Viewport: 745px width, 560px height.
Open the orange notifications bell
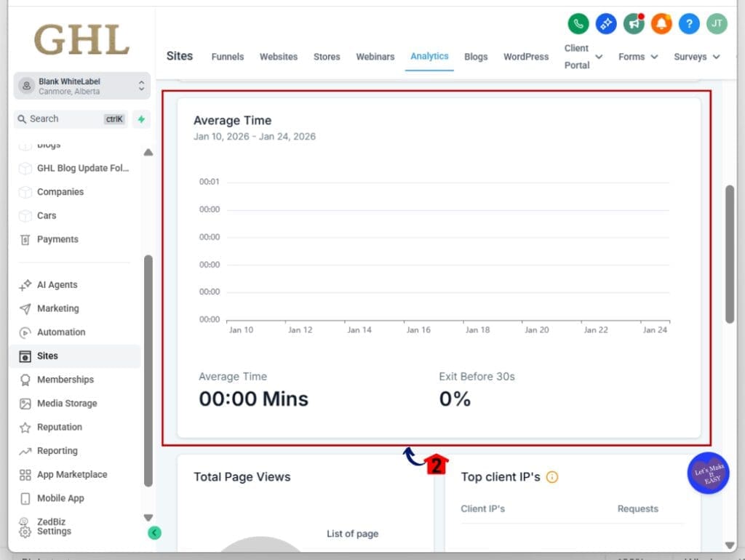(661, 23)
